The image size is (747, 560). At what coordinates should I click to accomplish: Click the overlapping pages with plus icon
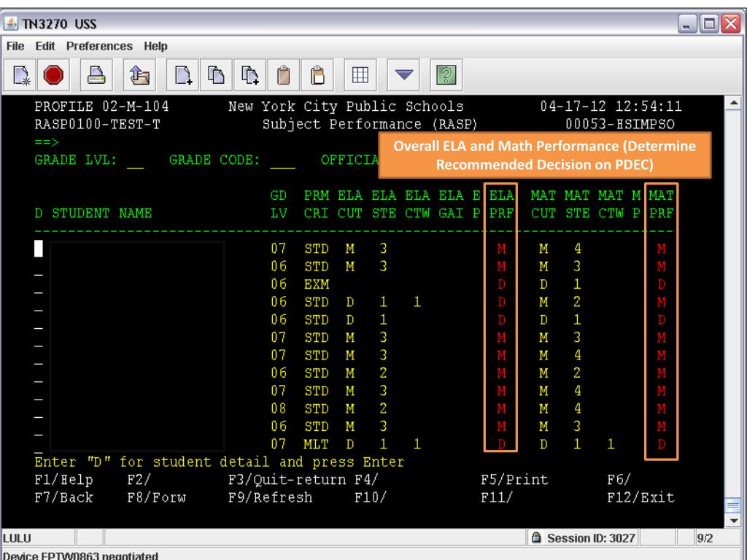tap(250, 75)
